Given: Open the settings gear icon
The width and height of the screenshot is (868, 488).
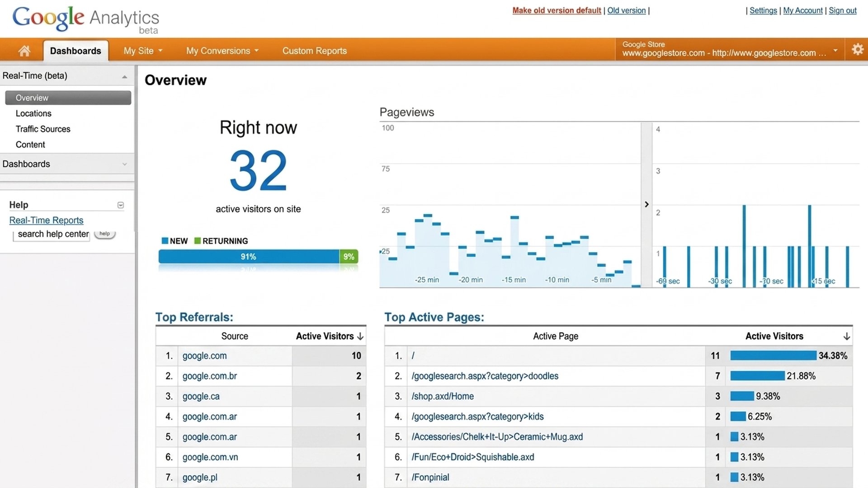Looking at the screenshot, I should (857, 49).
